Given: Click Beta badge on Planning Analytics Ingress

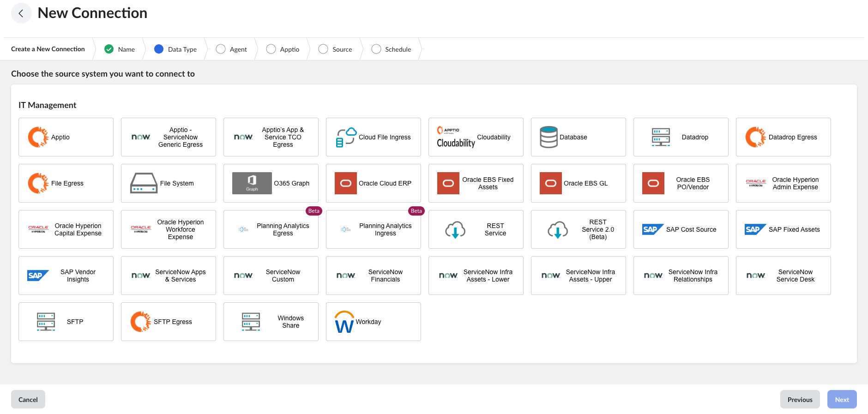Looking at the screenshot, I should click(416, 211).
